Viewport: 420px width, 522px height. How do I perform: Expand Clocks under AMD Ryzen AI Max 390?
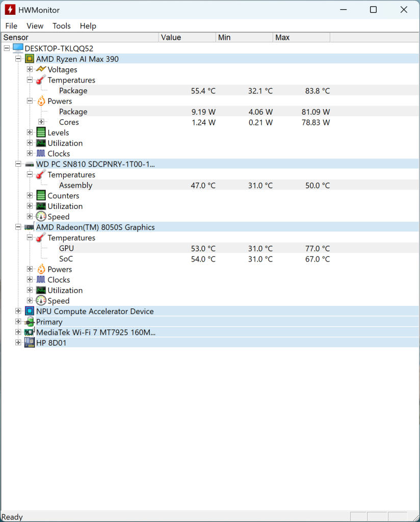click(x=30, y=153)
